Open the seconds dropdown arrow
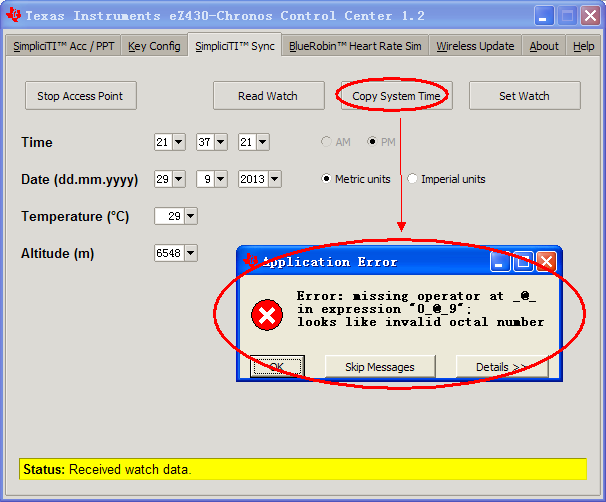 pyautogui.click(x=263, y=142)
